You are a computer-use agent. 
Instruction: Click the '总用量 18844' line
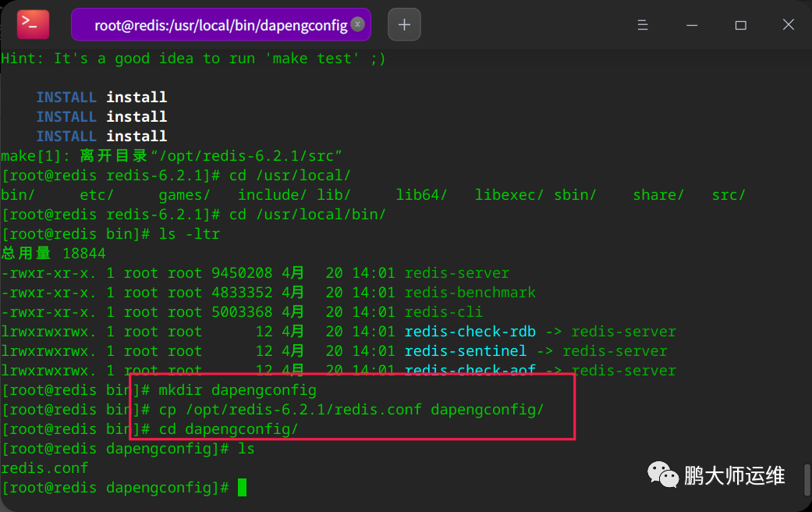point(53,254)
